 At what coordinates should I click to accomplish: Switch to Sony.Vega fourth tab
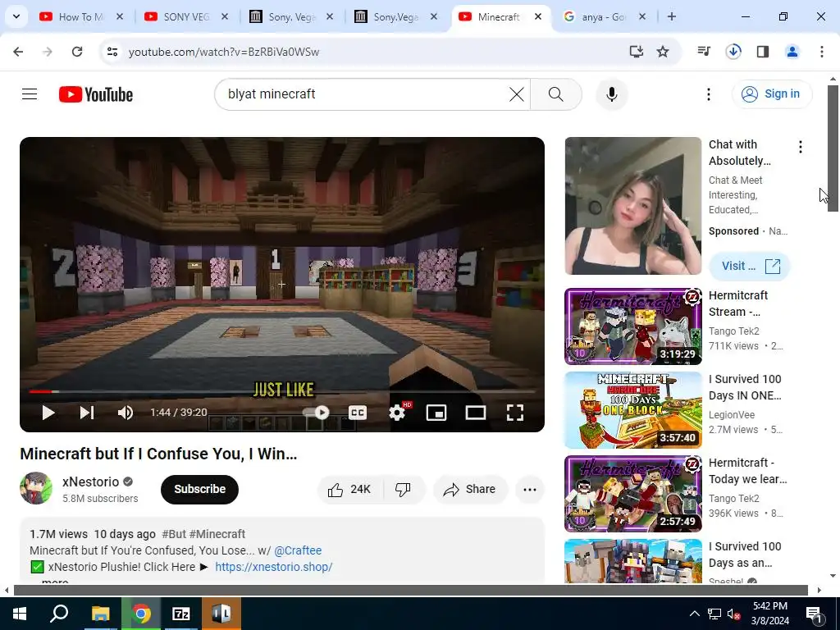pos(396,17)
